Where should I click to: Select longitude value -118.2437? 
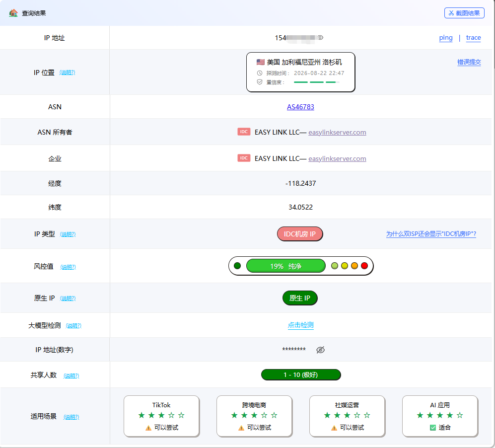[300, 183]
